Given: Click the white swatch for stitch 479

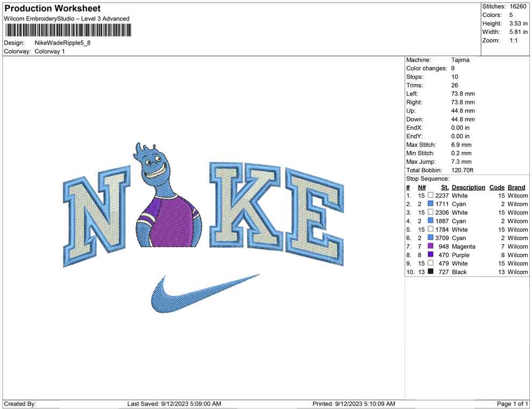Looking at the screenshot, I should [430, 263].
